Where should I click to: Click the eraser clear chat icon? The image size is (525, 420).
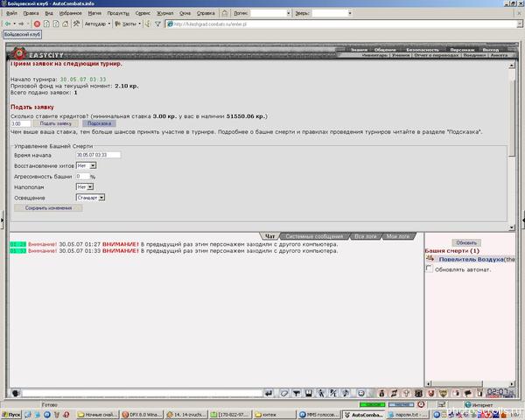(283, 393)
